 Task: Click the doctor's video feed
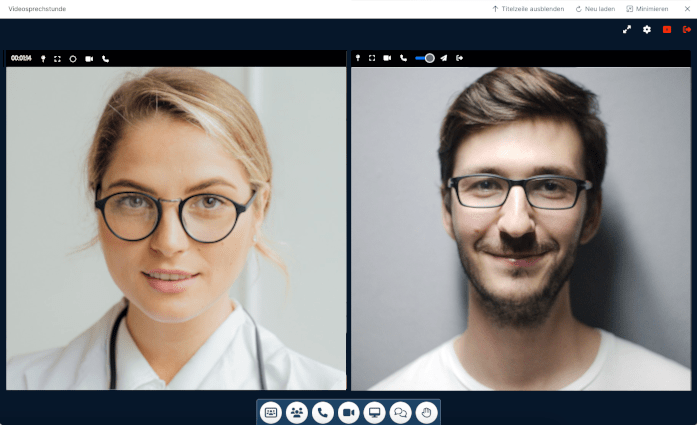tap(176, 229)
